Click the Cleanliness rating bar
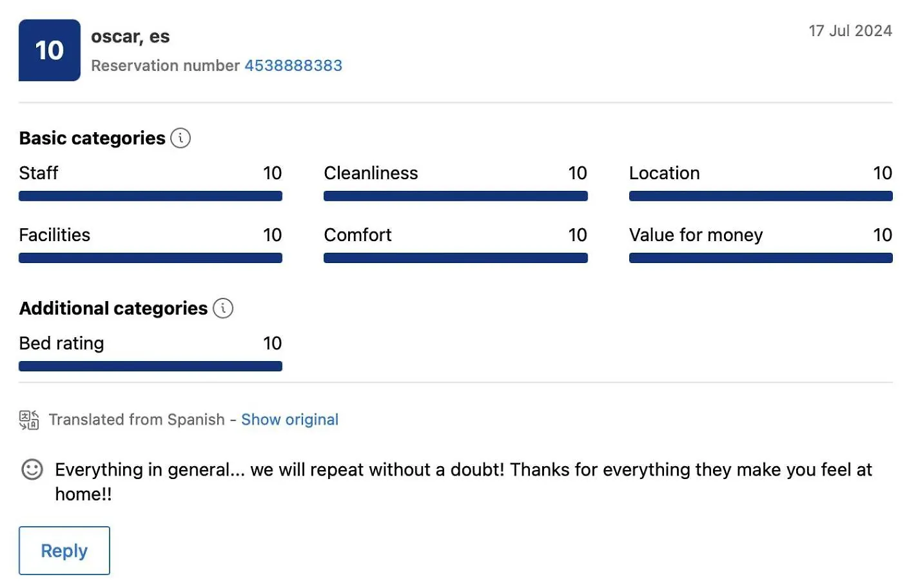Screen dimensions: 918x588 click(456, 196)
